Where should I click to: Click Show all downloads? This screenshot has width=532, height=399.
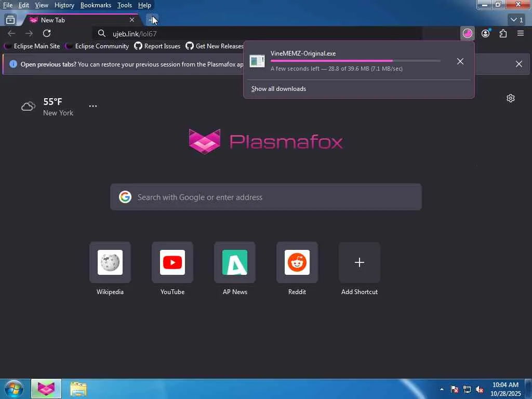coord(278,89)
